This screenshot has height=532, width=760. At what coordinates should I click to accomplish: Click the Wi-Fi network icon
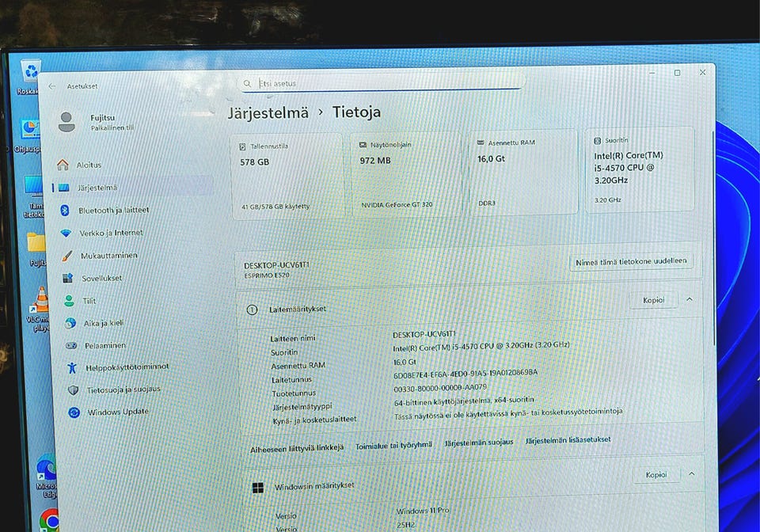[x=66, y=233]
